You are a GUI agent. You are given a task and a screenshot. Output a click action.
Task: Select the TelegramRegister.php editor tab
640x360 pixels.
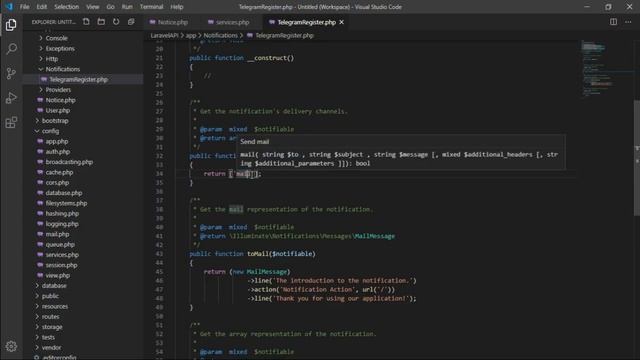[x=306, y=22]
